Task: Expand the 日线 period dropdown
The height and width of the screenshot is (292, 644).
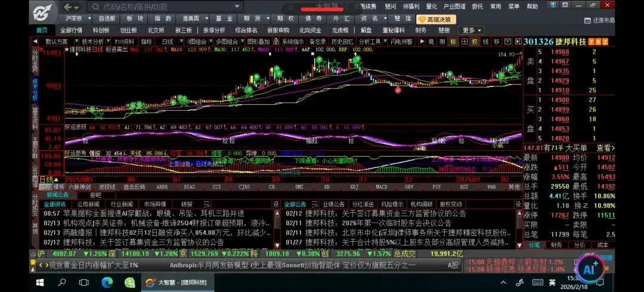Action: (x=181, y=42)
